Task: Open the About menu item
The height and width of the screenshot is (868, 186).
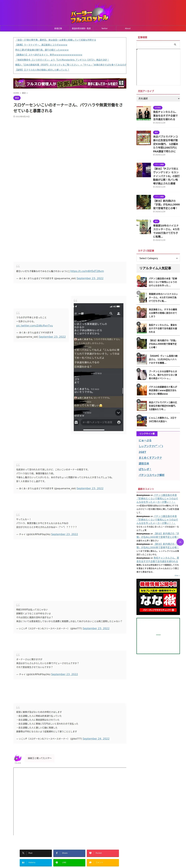Action: coord(128,28)
